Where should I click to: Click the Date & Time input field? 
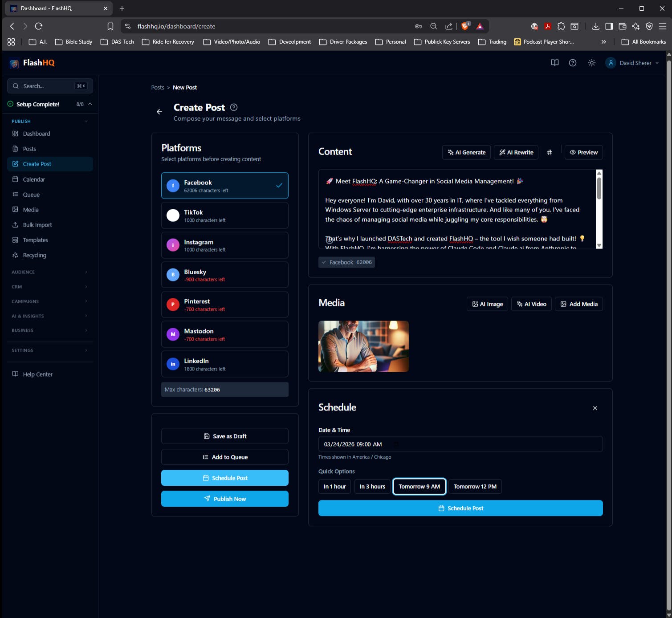pos(460,444)
